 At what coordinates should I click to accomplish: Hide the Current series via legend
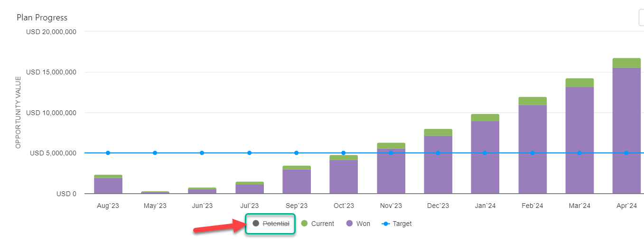[x=322, y=224]
